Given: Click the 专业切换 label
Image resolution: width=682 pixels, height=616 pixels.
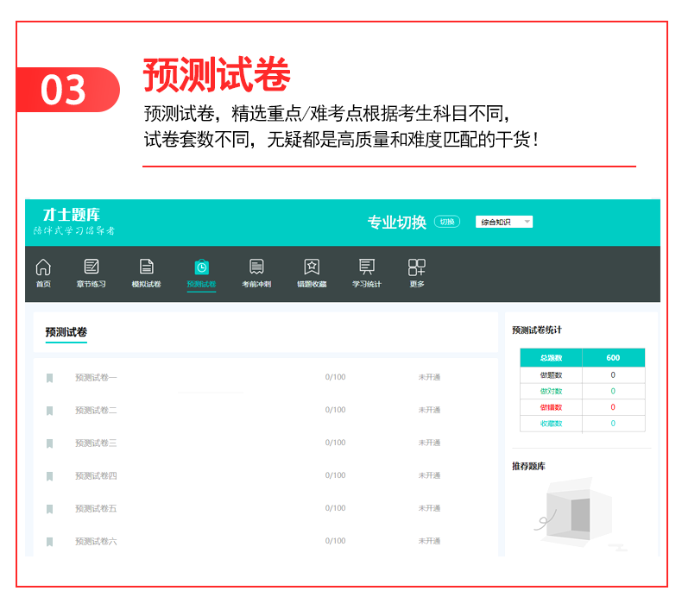Looking at the screenshot, I should click(x=396, y=222).
